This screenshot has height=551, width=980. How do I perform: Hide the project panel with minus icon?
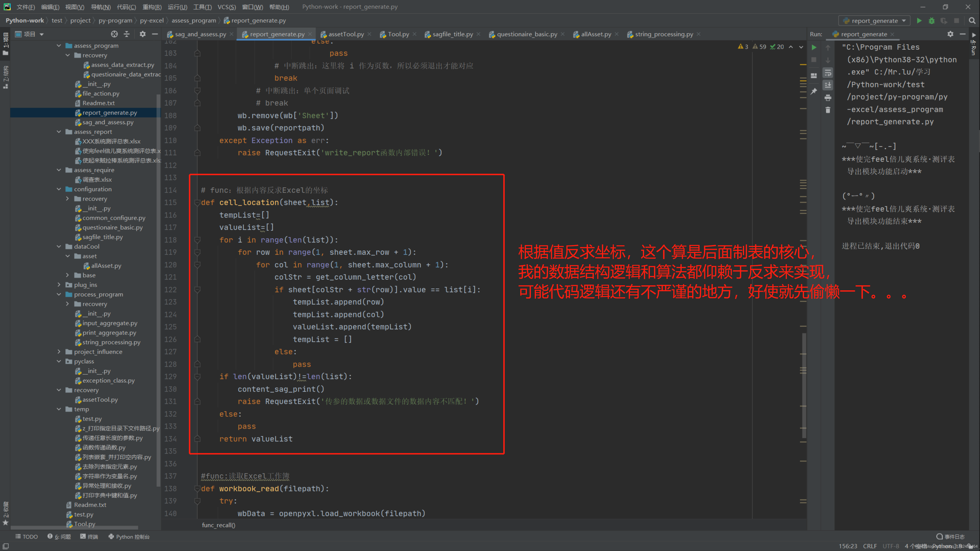(x=155, y=34)
